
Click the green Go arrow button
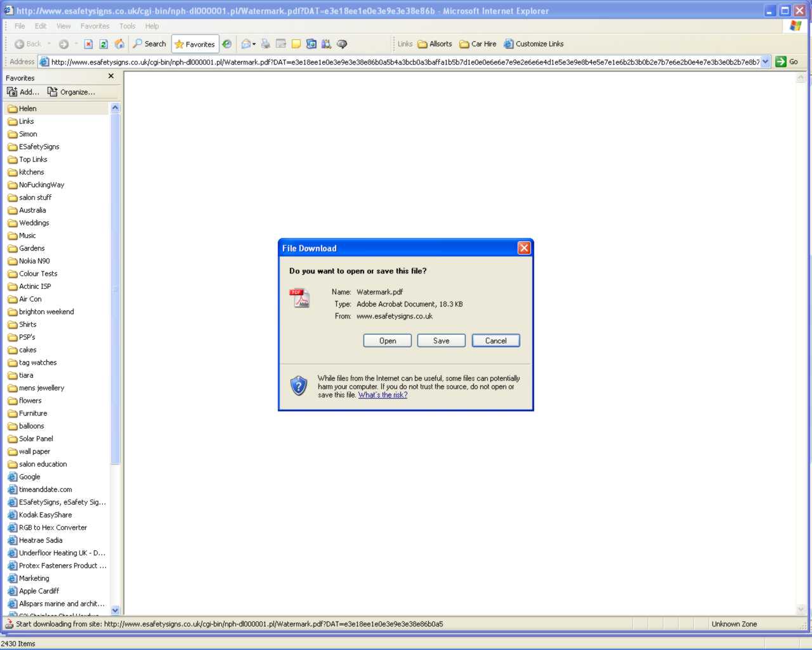tap(781, 62)
